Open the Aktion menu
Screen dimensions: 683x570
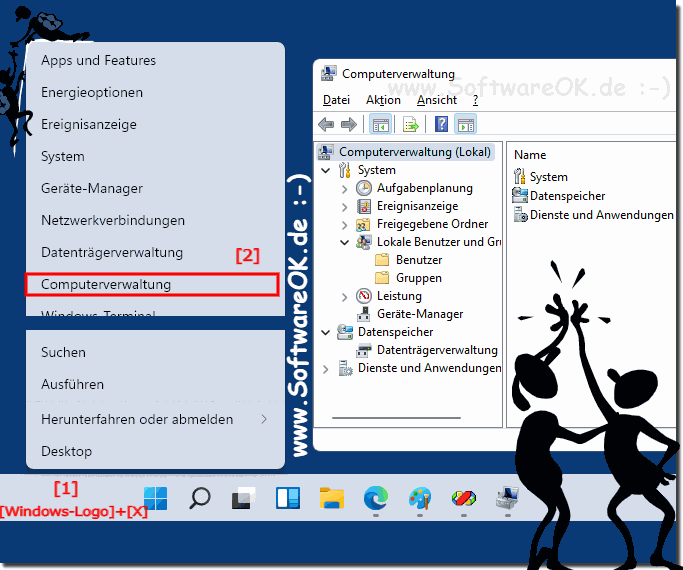pos(383,100)
